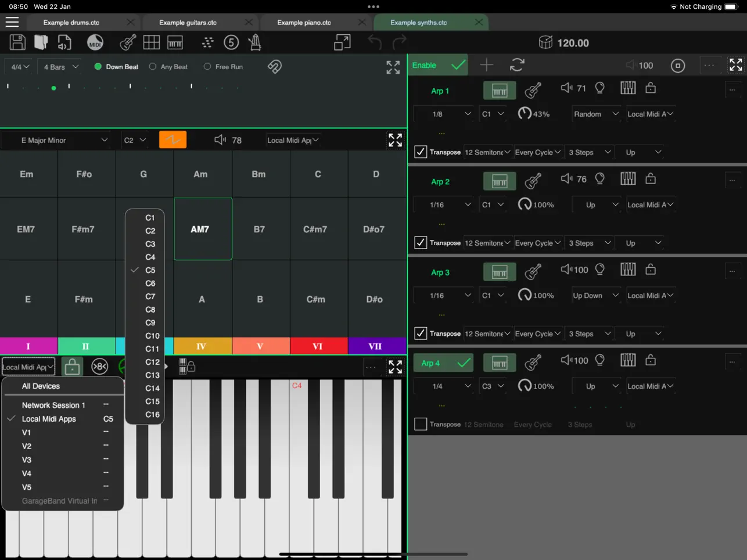Add a new arpeggiator with plus icon
Viewport: 747px width, 560px height.
pos(487,65)
